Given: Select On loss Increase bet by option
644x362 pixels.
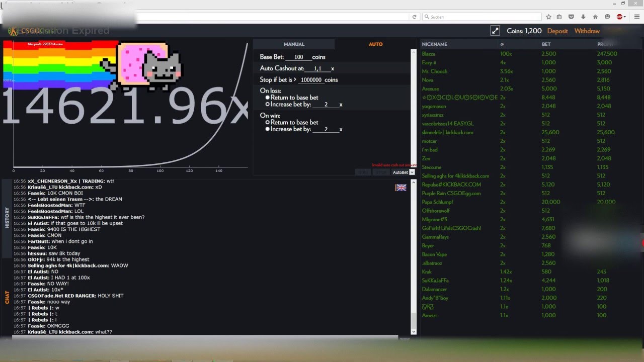Looking at the screenshot, I should coord(268,105).
